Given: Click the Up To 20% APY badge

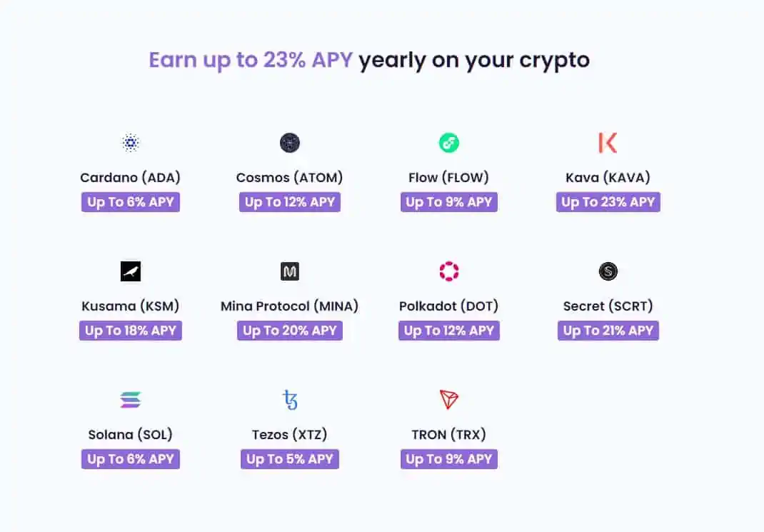Looking at the screenshot, I should click(290, 331).
